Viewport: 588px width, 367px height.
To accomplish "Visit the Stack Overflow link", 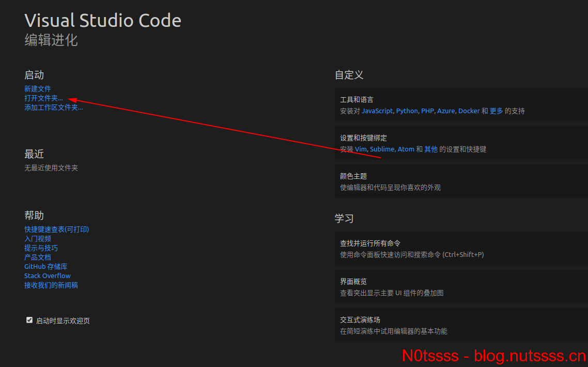I will pyautogui.click(x=47, y=276).
